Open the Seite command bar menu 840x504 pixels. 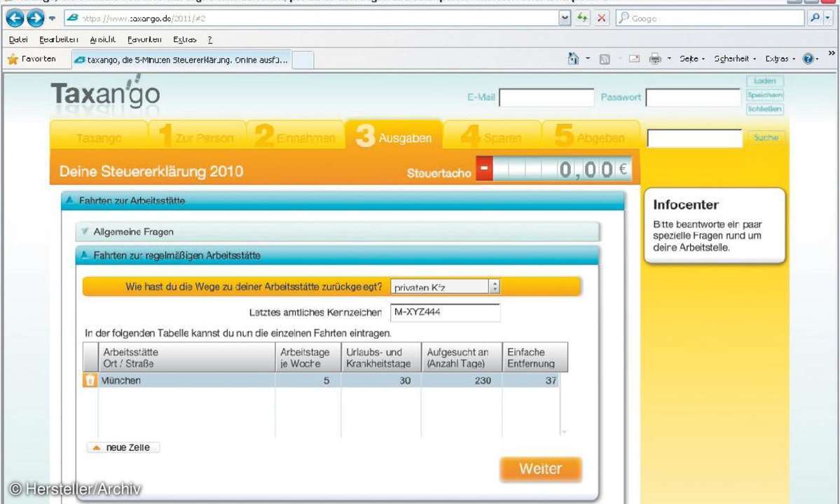691,58
